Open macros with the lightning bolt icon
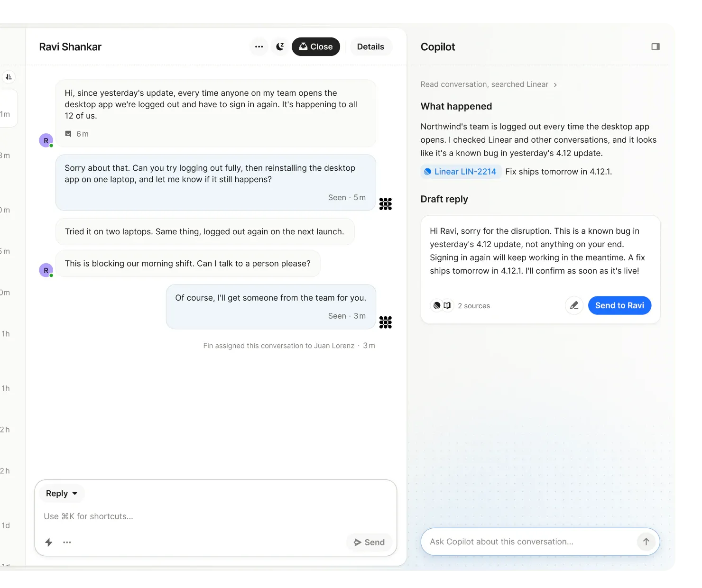Screen dimensions: 702x588 coord(48,542)
